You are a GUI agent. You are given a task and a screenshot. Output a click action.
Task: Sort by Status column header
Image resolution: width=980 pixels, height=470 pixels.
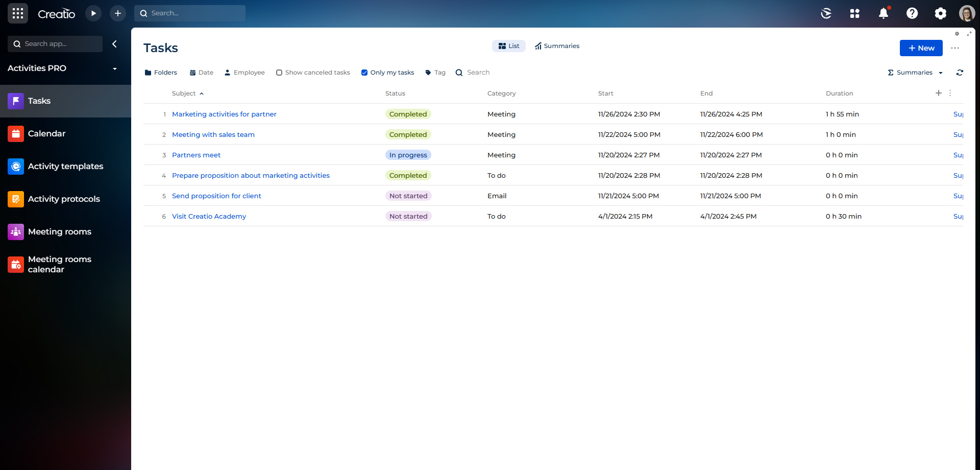coord(395,93)
